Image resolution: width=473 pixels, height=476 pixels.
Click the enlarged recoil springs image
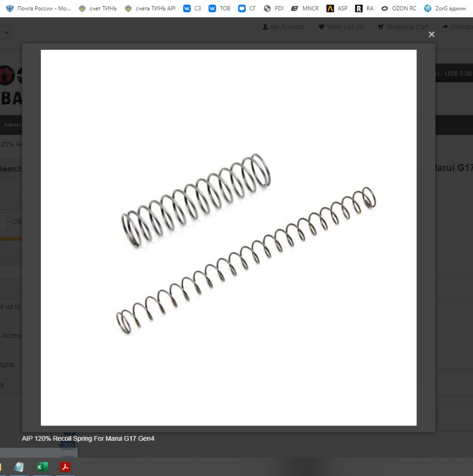[x=229, y=238]
